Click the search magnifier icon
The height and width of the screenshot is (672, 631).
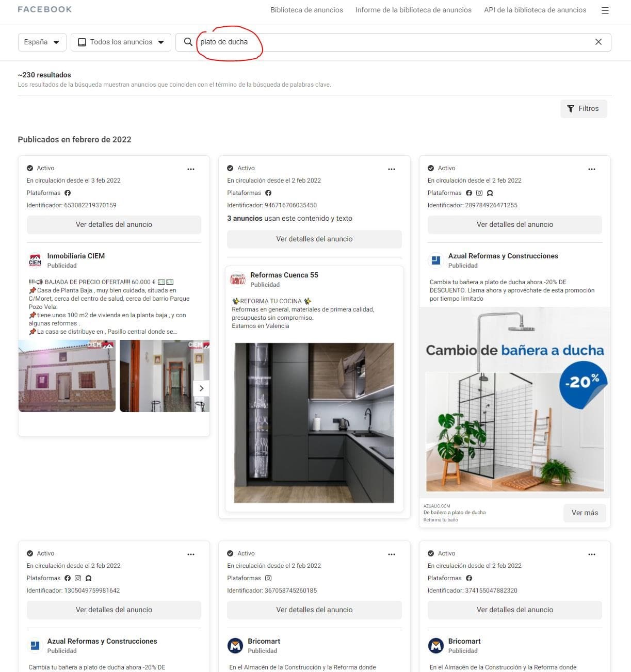tap(188, 42)
